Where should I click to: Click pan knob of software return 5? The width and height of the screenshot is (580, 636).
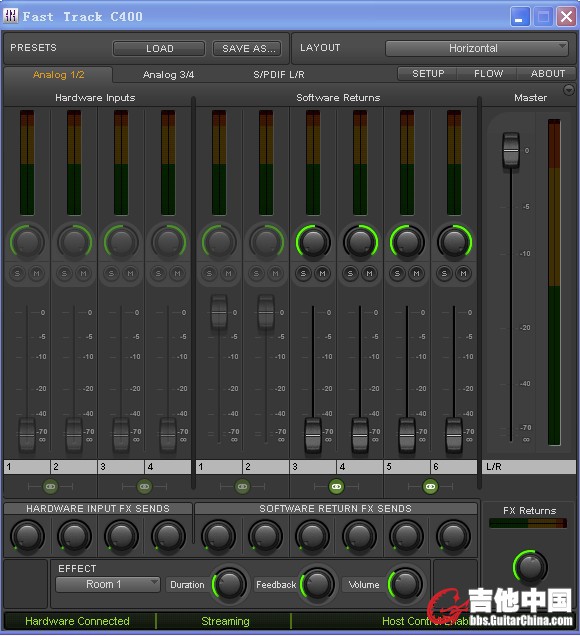[x=407, y=242]
